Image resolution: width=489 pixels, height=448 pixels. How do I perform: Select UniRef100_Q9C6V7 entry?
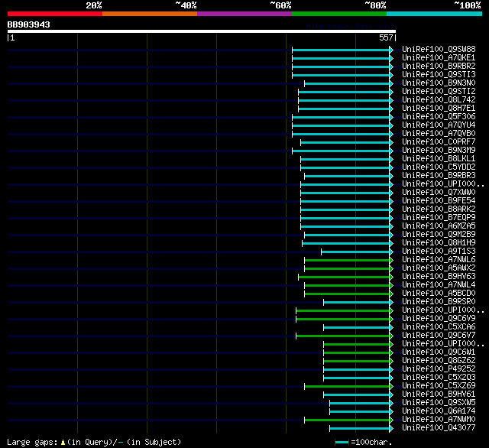[x=439, y=336]
